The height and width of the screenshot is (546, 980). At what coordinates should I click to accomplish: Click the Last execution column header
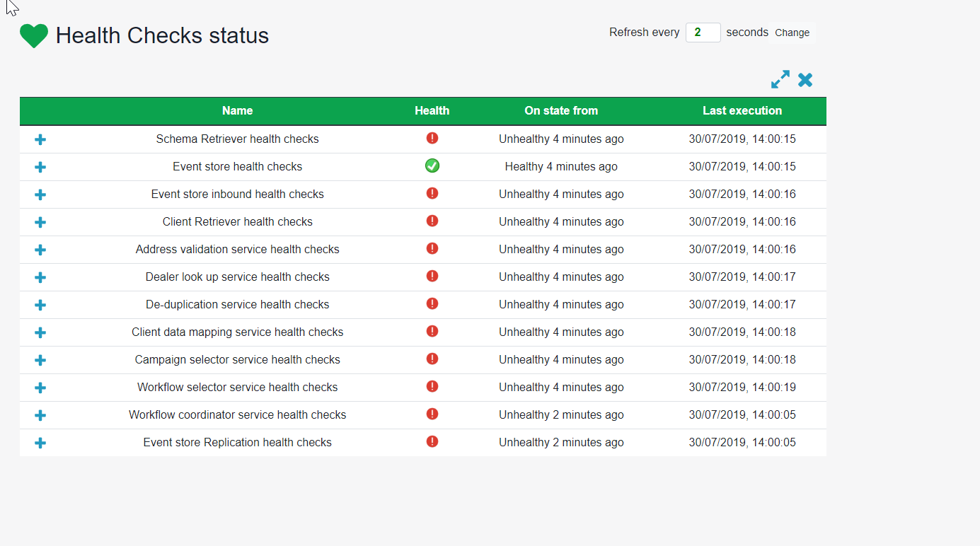742,111
